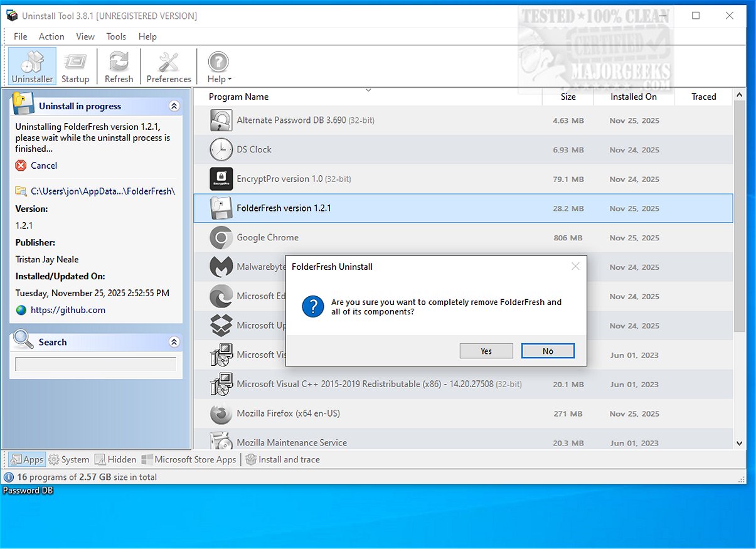
Task: Open the Help toolbar dropdown
Action: click(219, 67)
